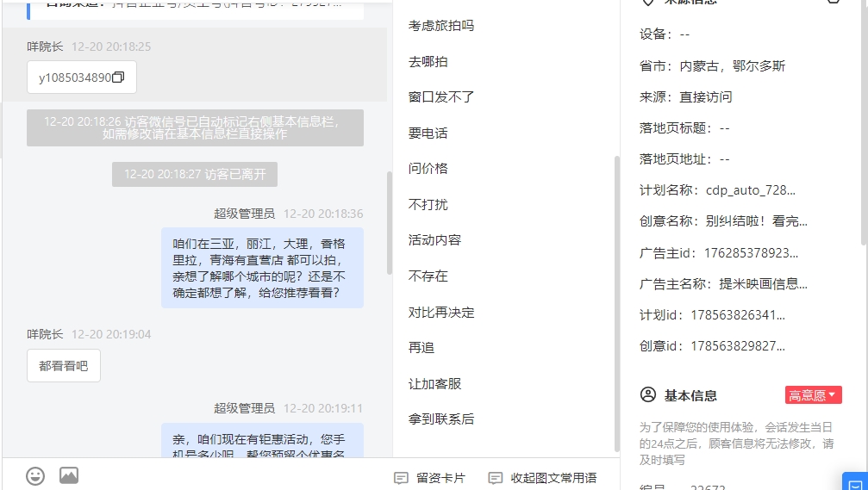
Task: Choose the 对比再决定 quick phrase
Action: [440, 312]
